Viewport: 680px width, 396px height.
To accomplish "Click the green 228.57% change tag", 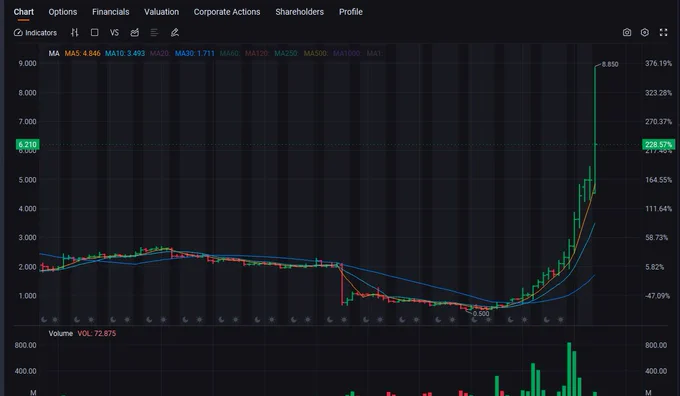I will [658, 144].
